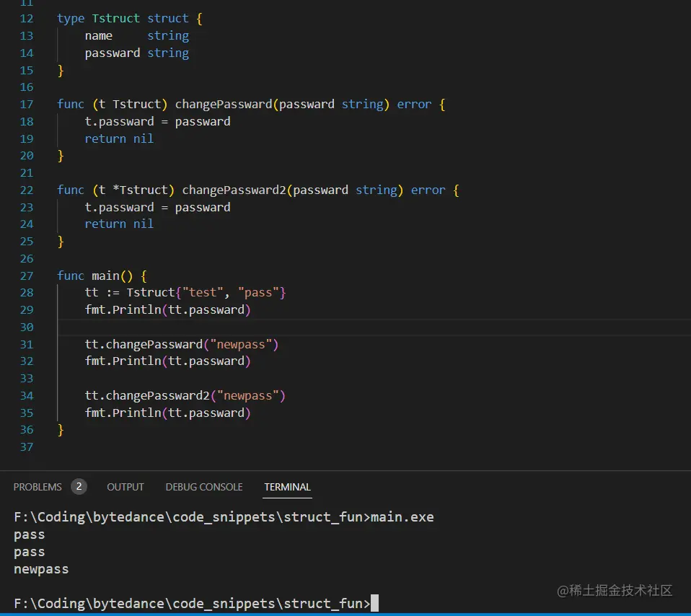The height and width of the screenshot is (616, 691).
Task: Switch to the OUTPUT tab
Action: point(126,487)
